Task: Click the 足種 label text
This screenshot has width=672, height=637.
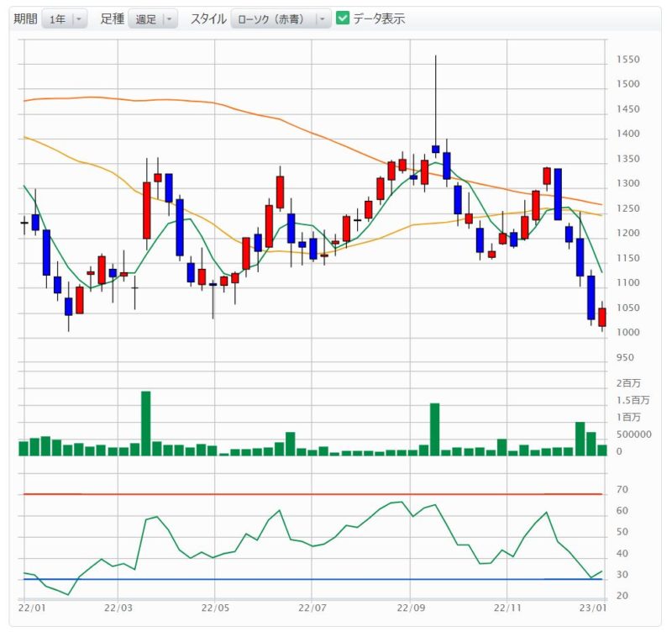Action: click(113, 18)
